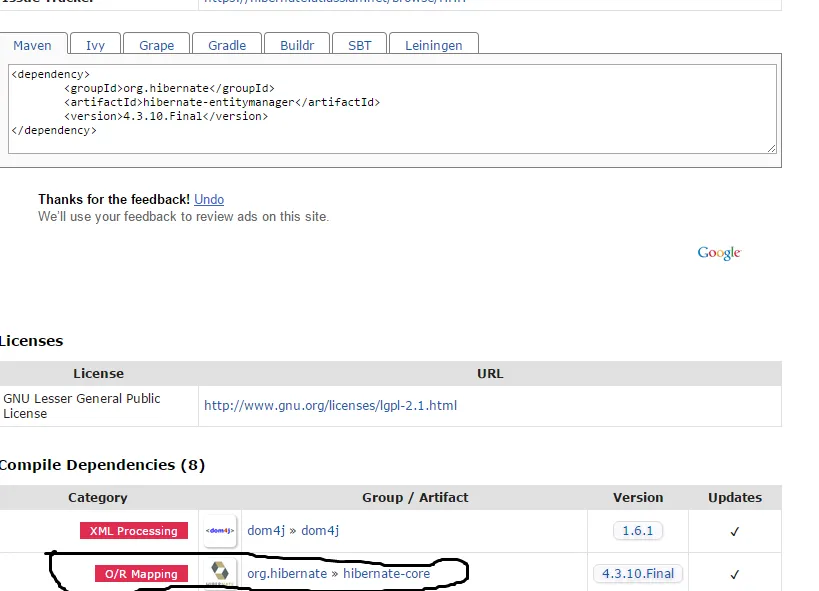Click the License column header
The width and height of the screenshot is (819, 591).
click(x=99, y=374)
